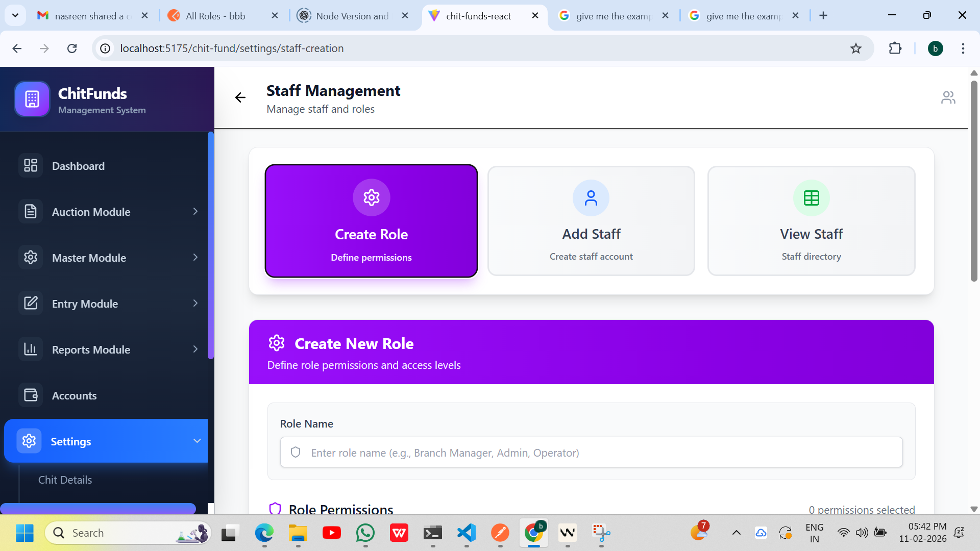Viewport: 980px width, 551px height.
Task: Click the ChitFunds logo icon
Action: pos(32,99)
